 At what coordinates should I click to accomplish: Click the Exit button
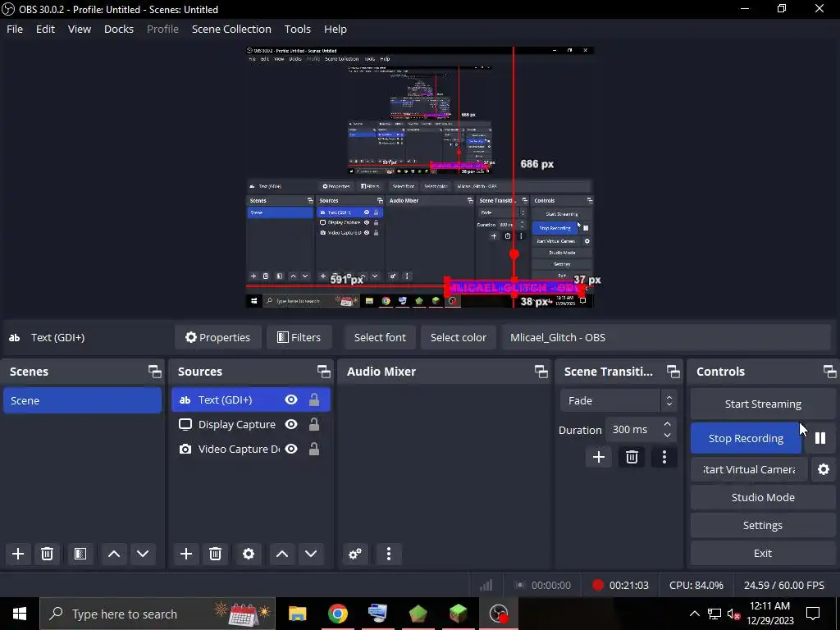tap(763, 553)
